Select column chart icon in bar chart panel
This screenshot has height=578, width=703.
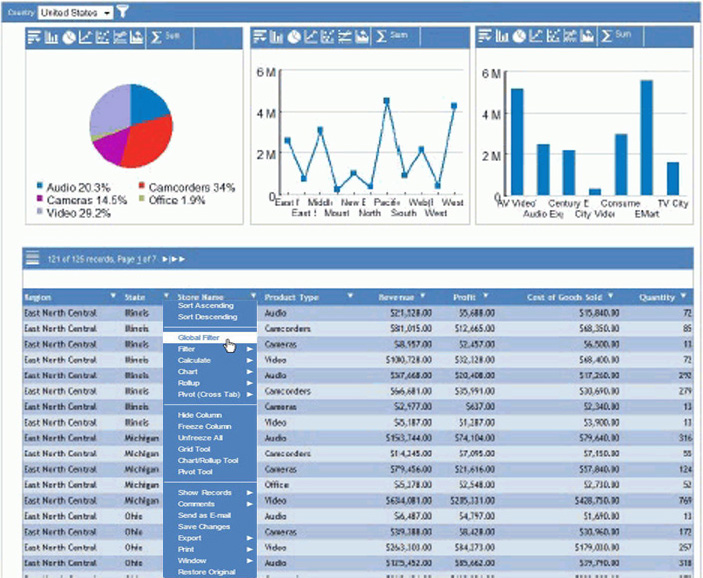502,35
